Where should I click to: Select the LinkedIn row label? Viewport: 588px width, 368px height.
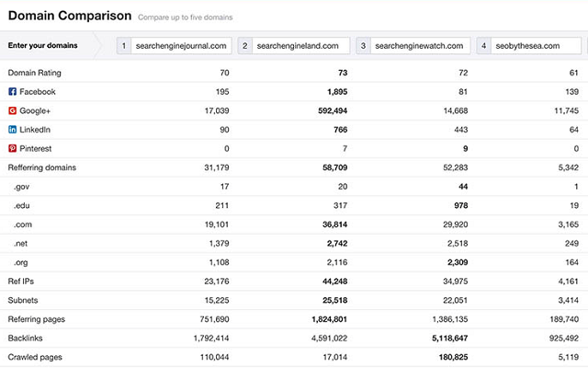tap(35, 130)
